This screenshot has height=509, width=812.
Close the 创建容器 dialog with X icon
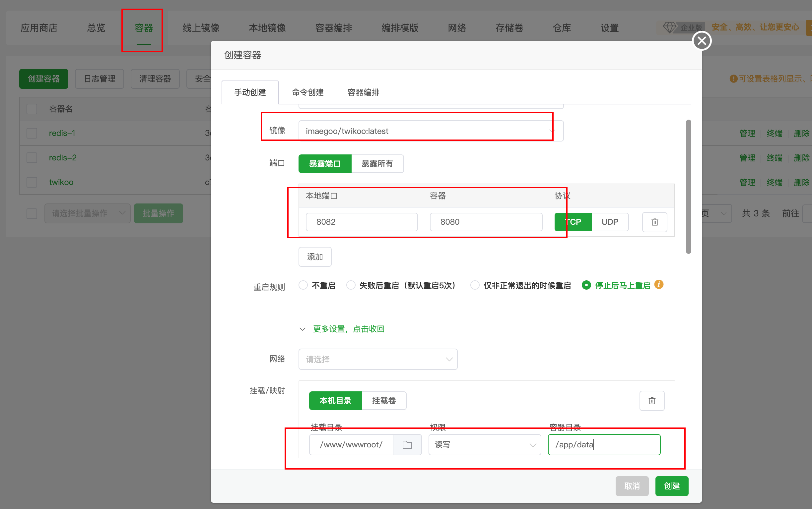coord(702,41)
